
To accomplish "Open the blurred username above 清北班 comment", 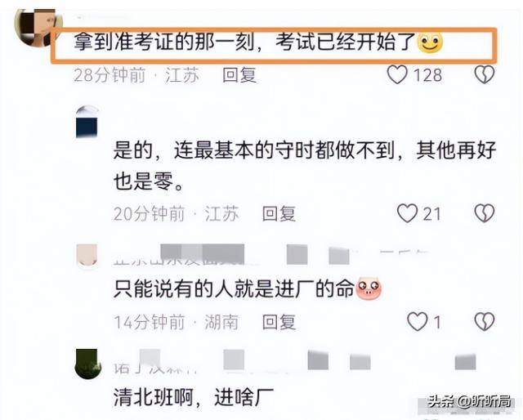I will (294, 362).
